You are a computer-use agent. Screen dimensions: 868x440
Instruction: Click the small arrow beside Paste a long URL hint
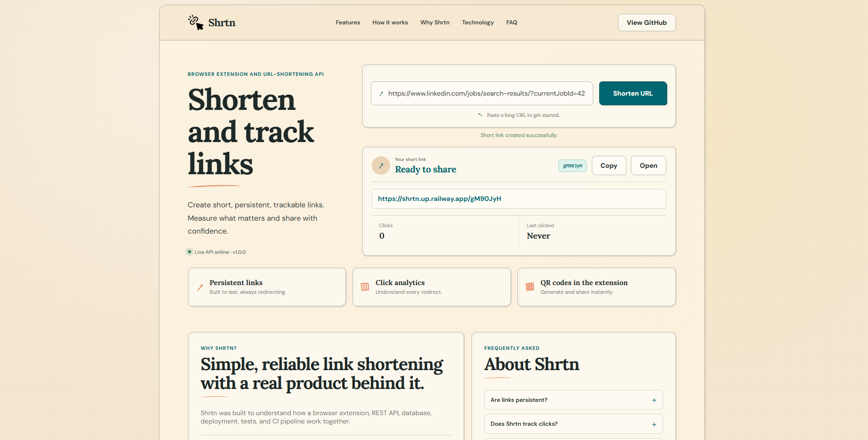[x=480, y=115]
